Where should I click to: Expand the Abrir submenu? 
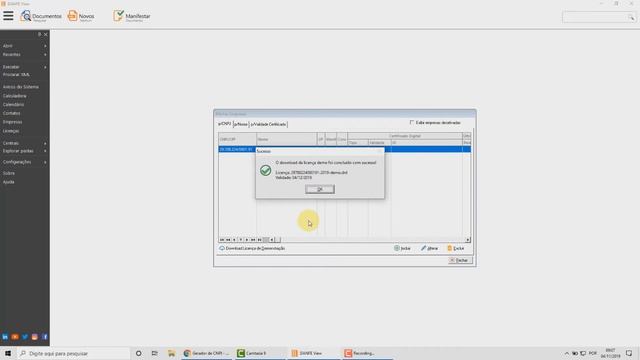pyautogui.click(x=24, y=46)
